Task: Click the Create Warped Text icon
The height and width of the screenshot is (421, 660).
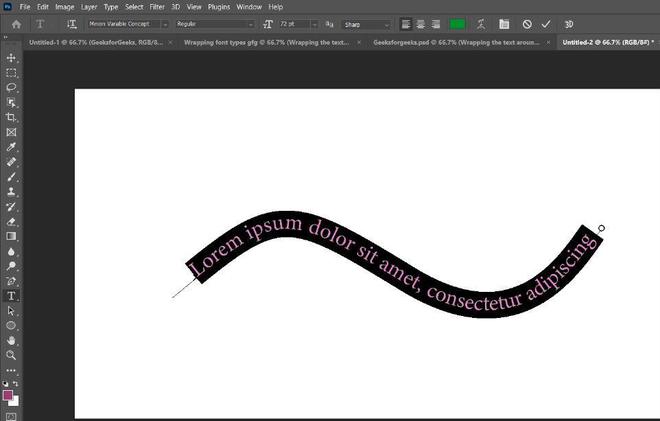Action: tap(482, 23)
